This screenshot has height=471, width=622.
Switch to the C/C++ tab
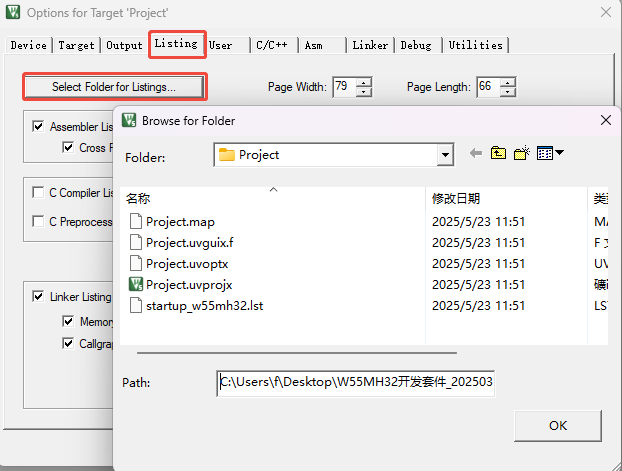point(272,45)
